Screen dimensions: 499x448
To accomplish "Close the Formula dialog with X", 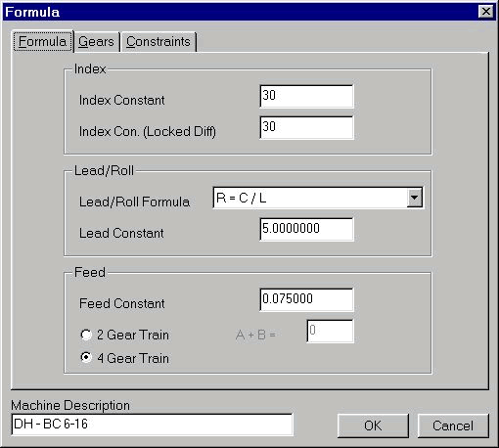I will [486, 12].
